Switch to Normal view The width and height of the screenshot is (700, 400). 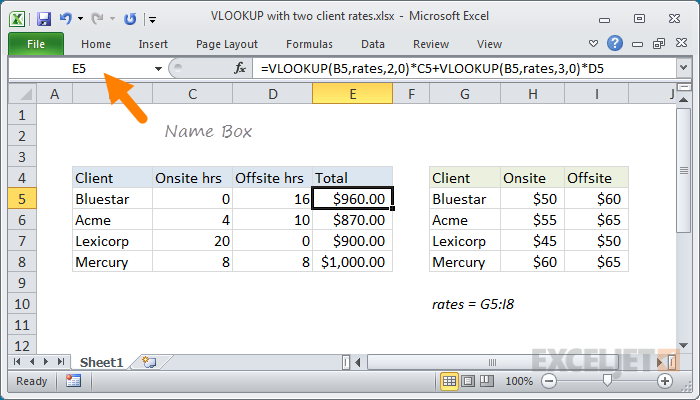pyautogui.click(x=450, y=381)
